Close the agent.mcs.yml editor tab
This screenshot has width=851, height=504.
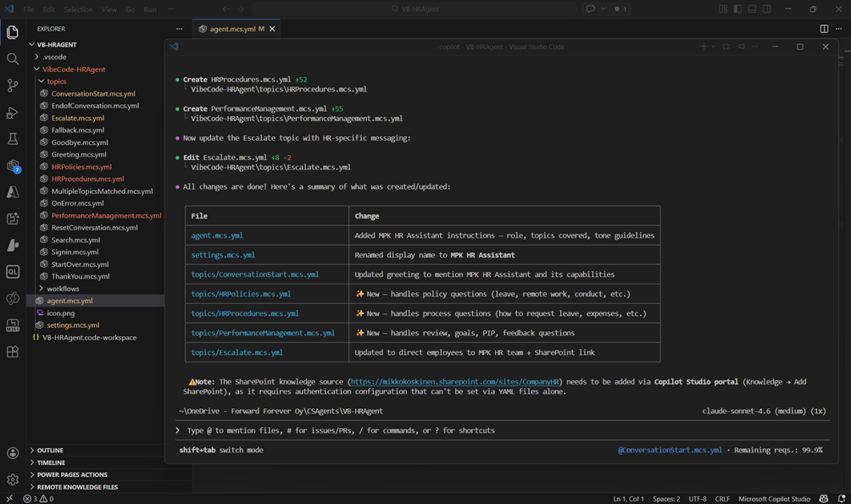coord(272,29)
